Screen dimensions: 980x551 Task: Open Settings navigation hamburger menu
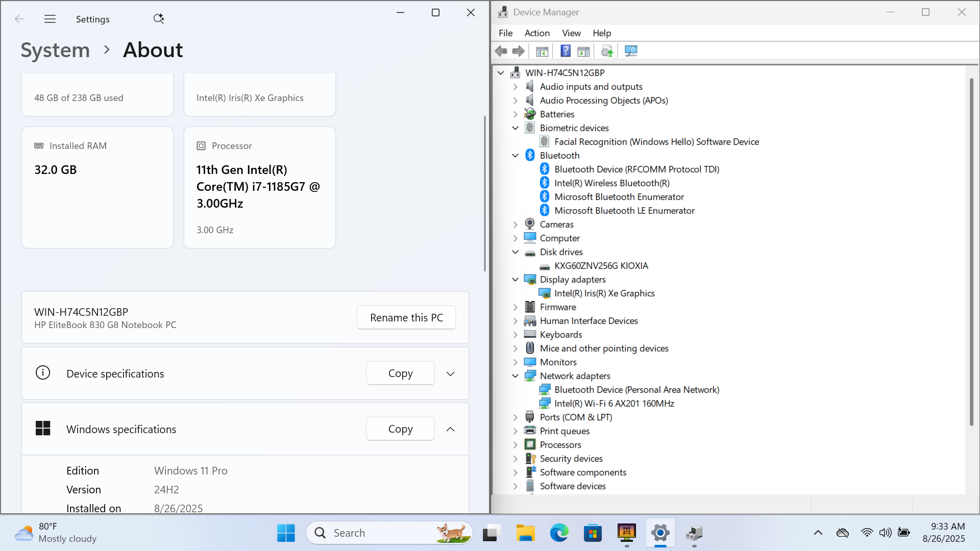pyautogui.click(x=50, y=19)
